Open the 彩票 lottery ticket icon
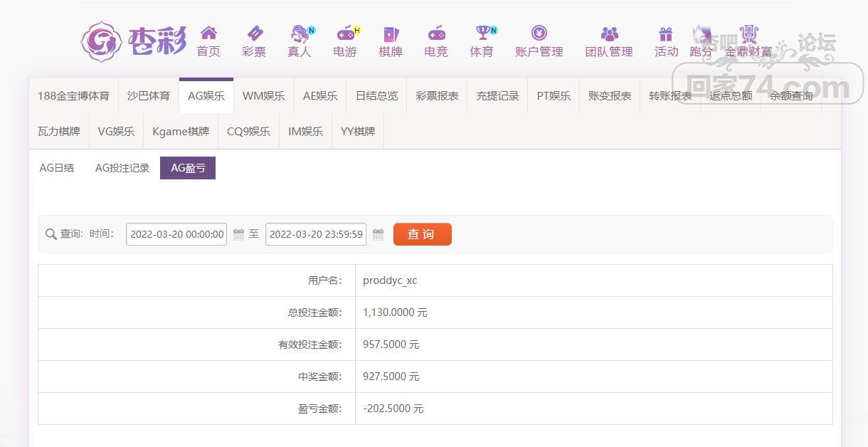The height and width of the screenshot is (447, 868). pyautogui.click(x=254, y=33)
